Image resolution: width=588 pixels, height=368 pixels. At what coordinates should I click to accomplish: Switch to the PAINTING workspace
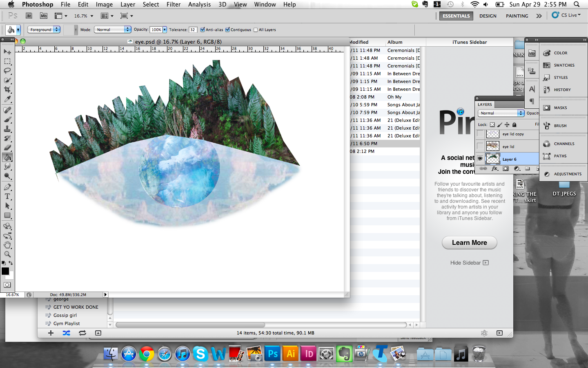point(517,16)
